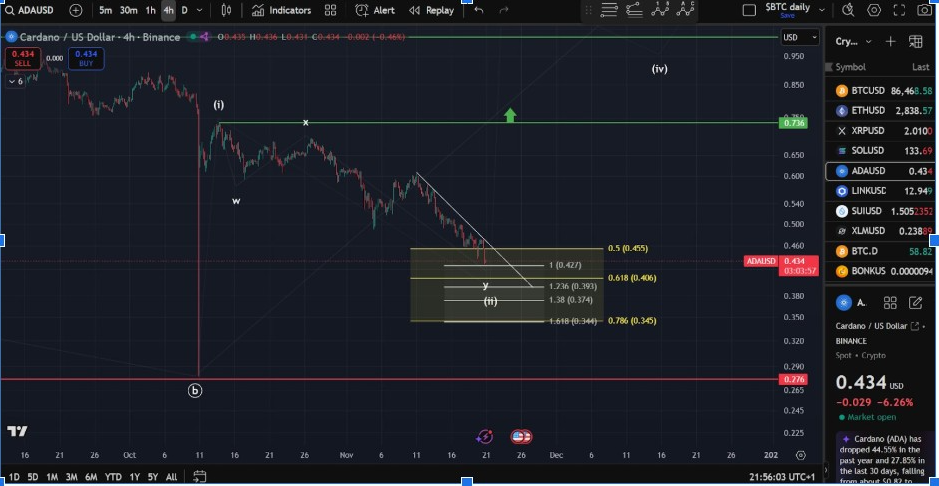Open the Indicators panel

pyautogui.click(x=281, y=10)
